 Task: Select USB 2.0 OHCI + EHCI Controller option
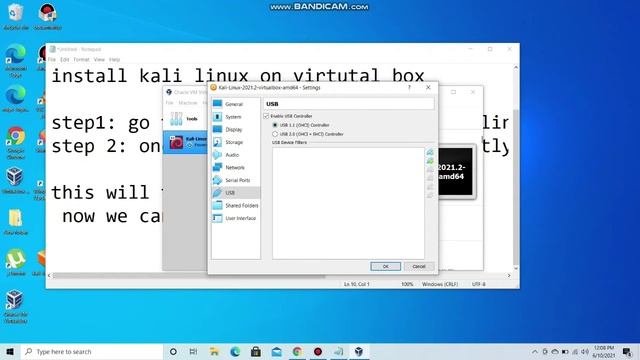[275, 134]
